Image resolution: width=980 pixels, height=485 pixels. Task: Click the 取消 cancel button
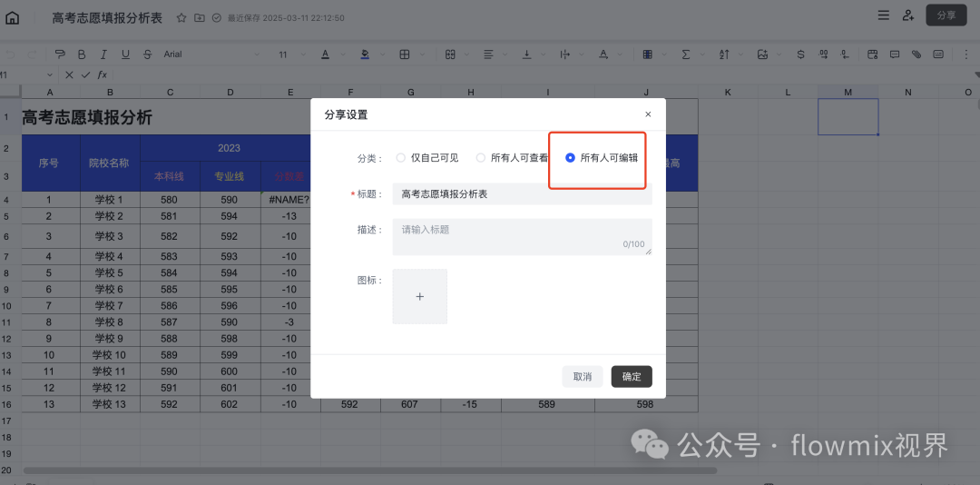point(582,377)
